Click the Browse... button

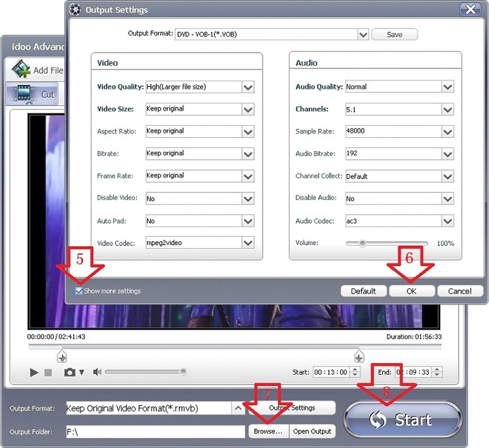268,432
